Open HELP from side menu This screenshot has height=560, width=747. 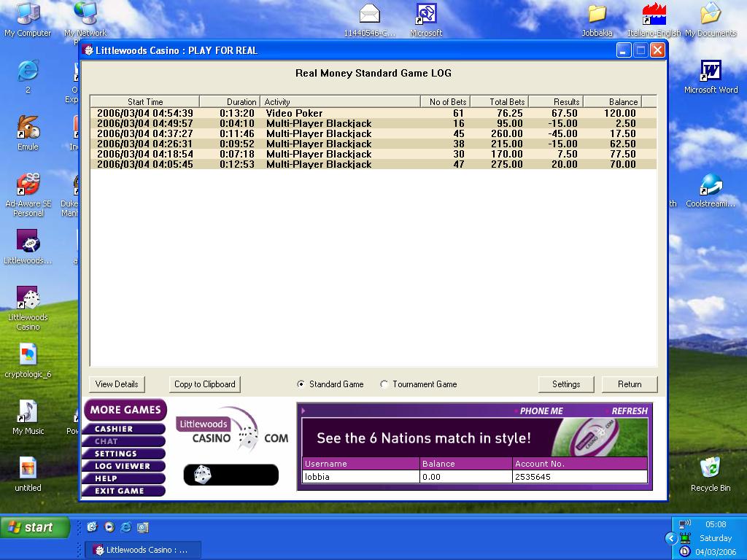click(x=124, y=478)
